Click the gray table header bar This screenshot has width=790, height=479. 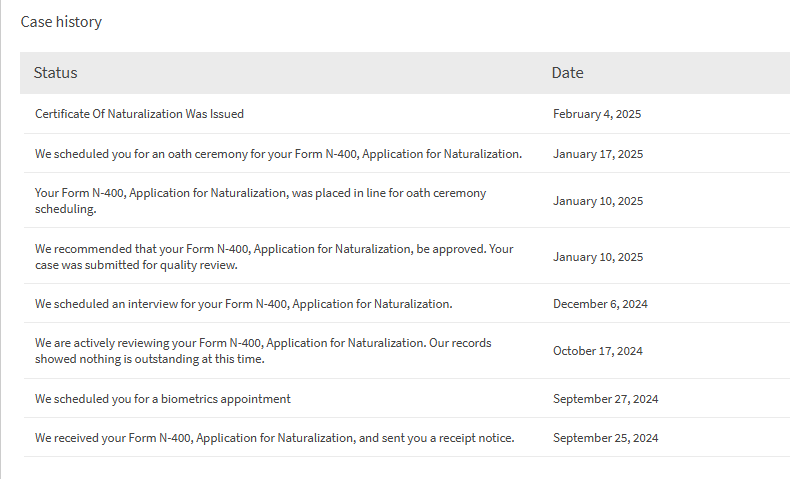(405, 73)
